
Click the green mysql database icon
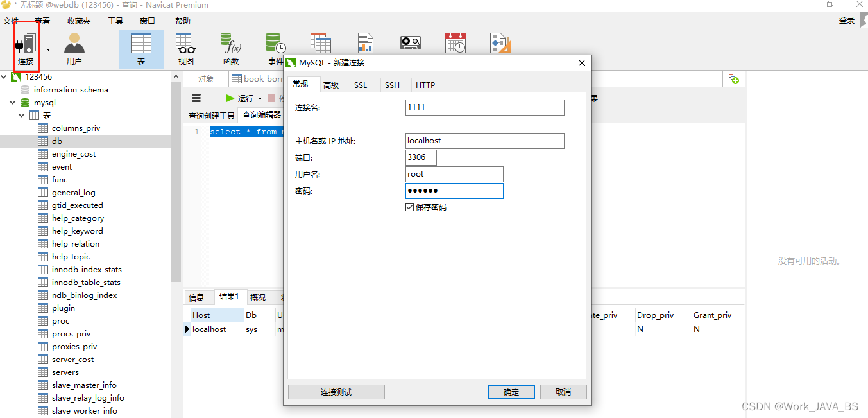pyautogui.click(x=25, y=103)
